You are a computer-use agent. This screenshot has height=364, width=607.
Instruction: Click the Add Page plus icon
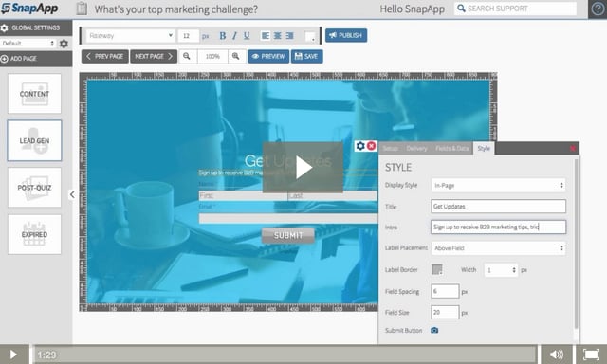point(5,59)
